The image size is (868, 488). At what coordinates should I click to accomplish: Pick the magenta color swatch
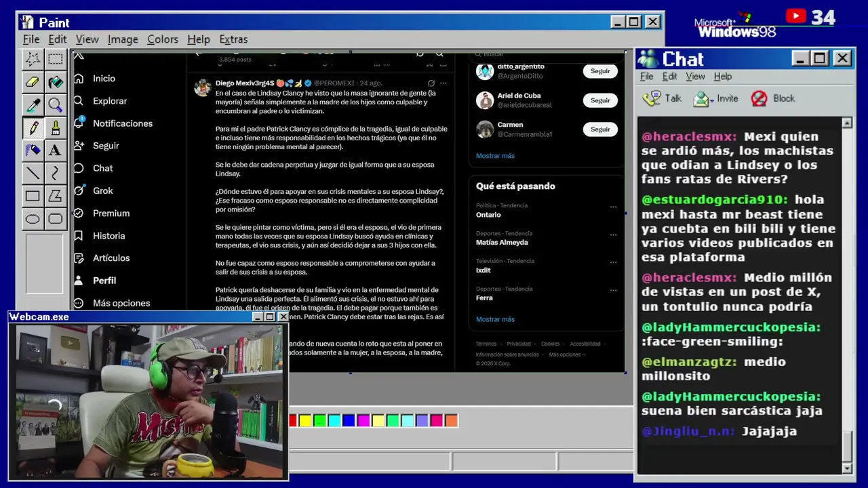click(363, 421)
